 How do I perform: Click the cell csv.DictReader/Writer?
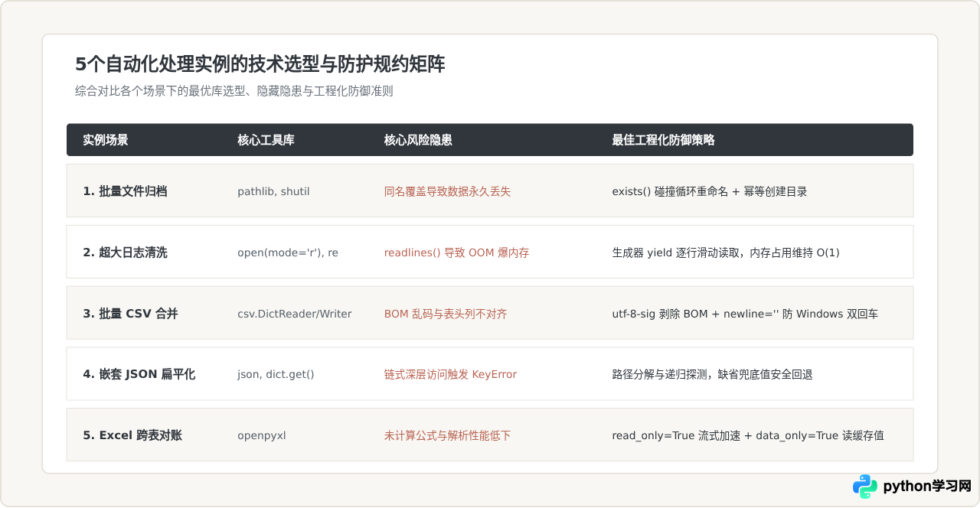pyautogui.click(x=295, y=314)
